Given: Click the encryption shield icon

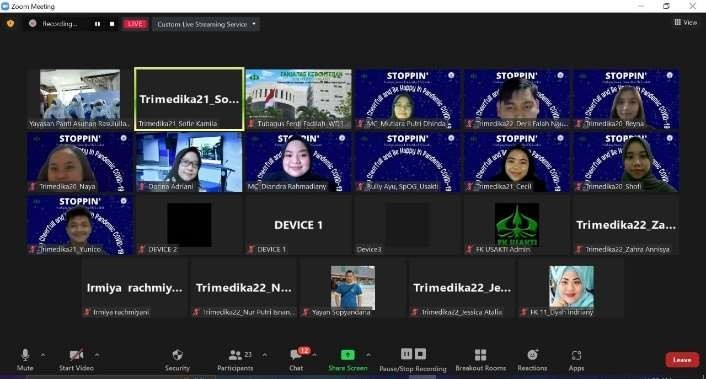Looking at the screenshot, I should point(10,23).
